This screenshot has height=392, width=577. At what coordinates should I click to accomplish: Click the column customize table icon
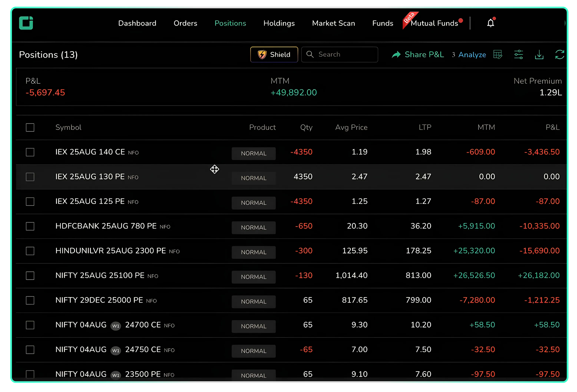point(498,54)
